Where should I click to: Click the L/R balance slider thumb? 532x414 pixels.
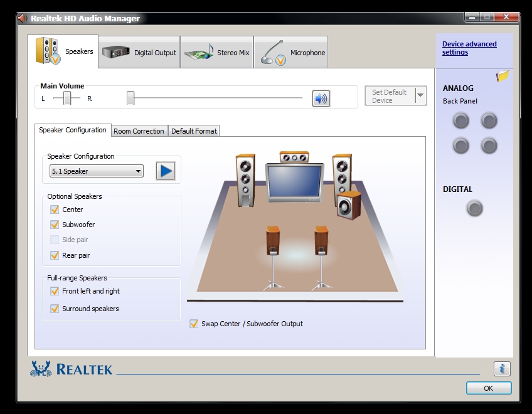pyautogui.click(x=67, y=98)
